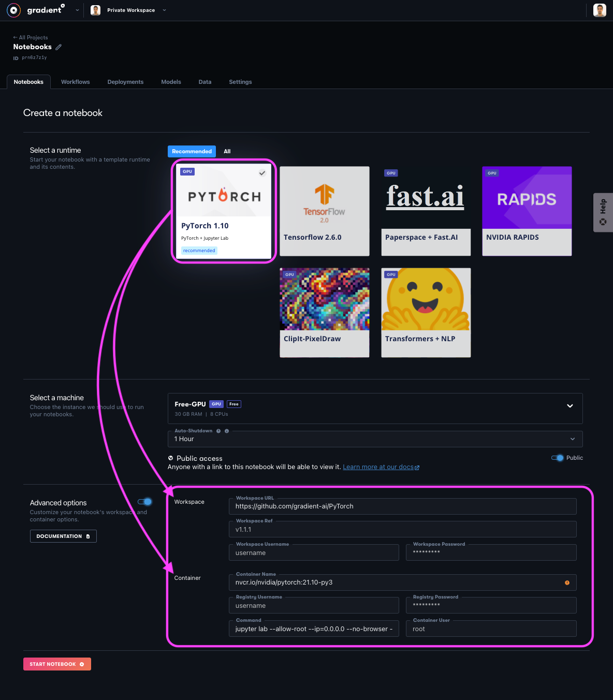The width and height of the screenshot is (613, 700).
Task: Focus the Workspace Password field
Action: pos(491,552)
